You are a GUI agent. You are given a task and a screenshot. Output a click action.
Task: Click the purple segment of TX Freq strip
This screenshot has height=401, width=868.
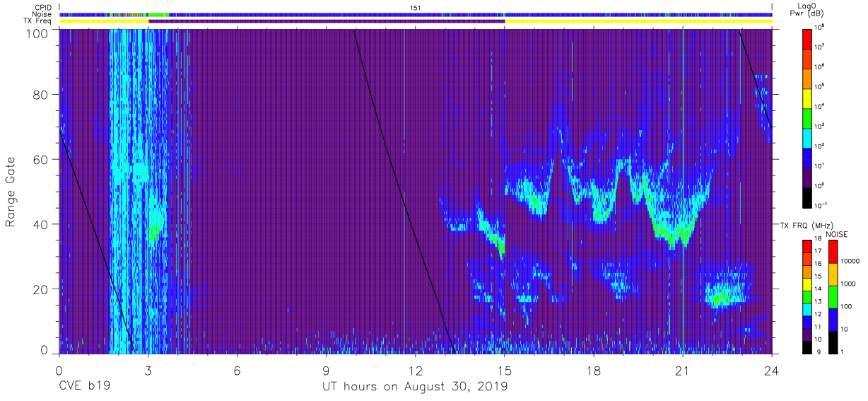click(327, 21)
